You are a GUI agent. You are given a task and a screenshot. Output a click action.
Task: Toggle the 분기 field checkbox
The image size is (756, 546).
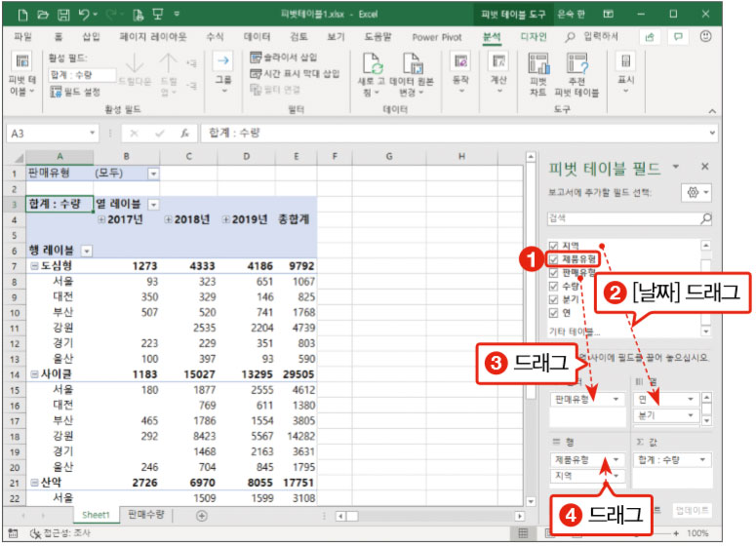pos(553,299)
